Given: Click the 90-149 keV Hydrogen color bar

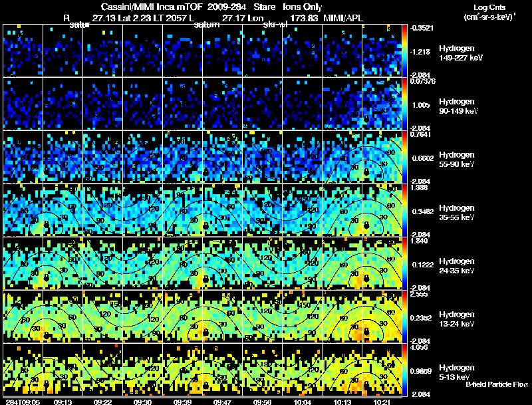Looking at the screenshot, I should 406,104.
